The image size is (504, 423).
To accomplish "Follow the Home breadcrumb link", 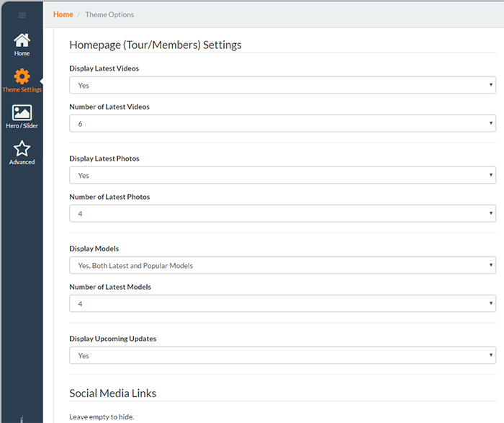I will tap(63, 14).
